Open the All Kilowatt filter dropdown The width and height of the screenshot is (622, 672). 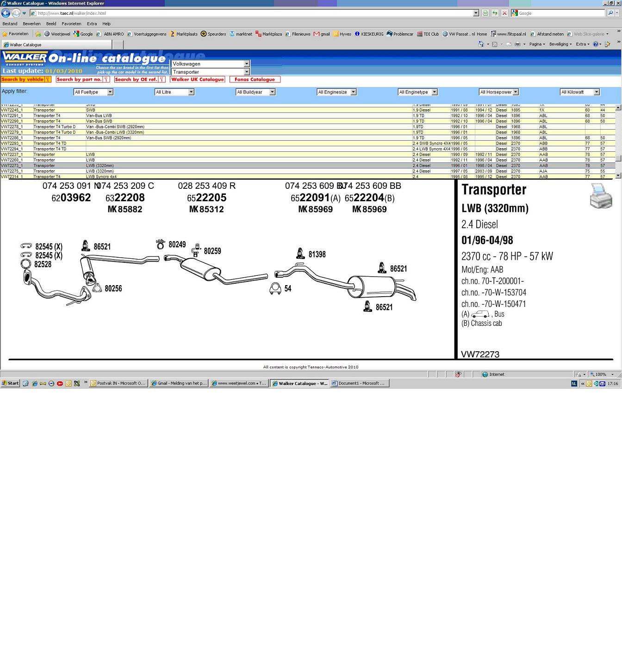[x=580, y=92]
